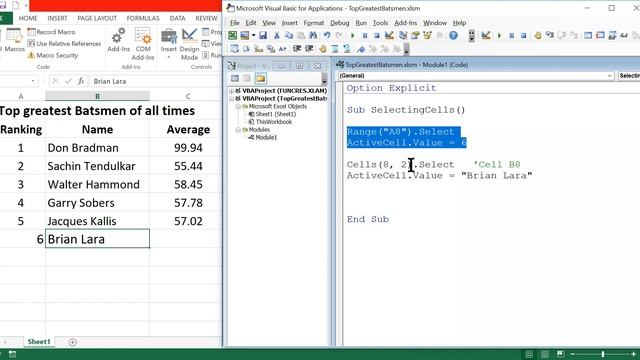Click Toggle Bookmark flag icon
The width and height of the screenshot is (640, 360).
click(360, 49)
